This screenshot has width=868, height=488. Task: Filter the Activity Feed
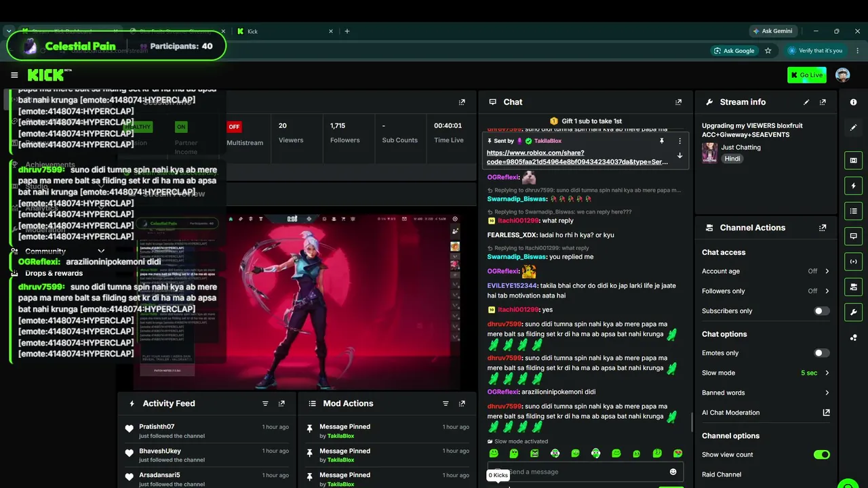[265, 403]
